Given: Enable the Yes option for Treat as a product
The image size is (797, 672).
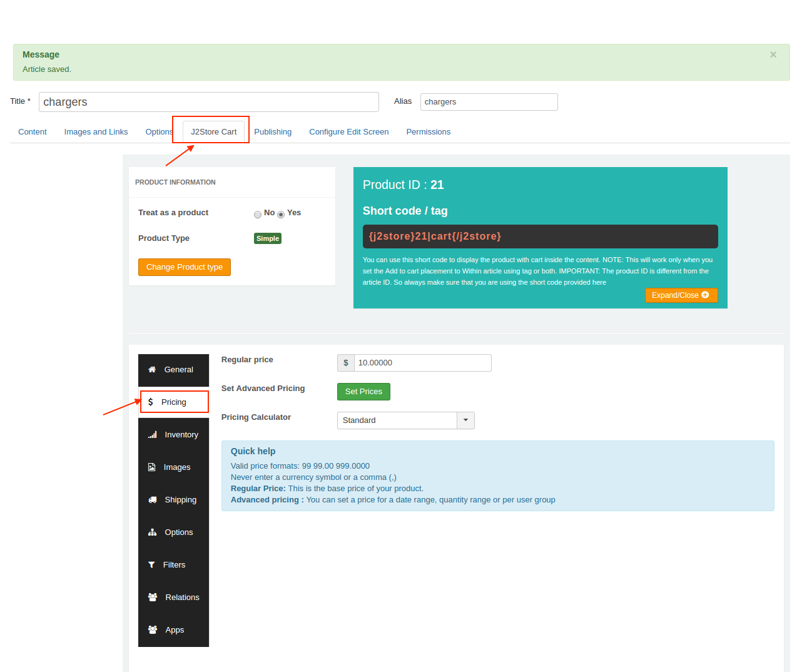Looking at the screenshot, I should pyautogui.click(x=281, y=214).
